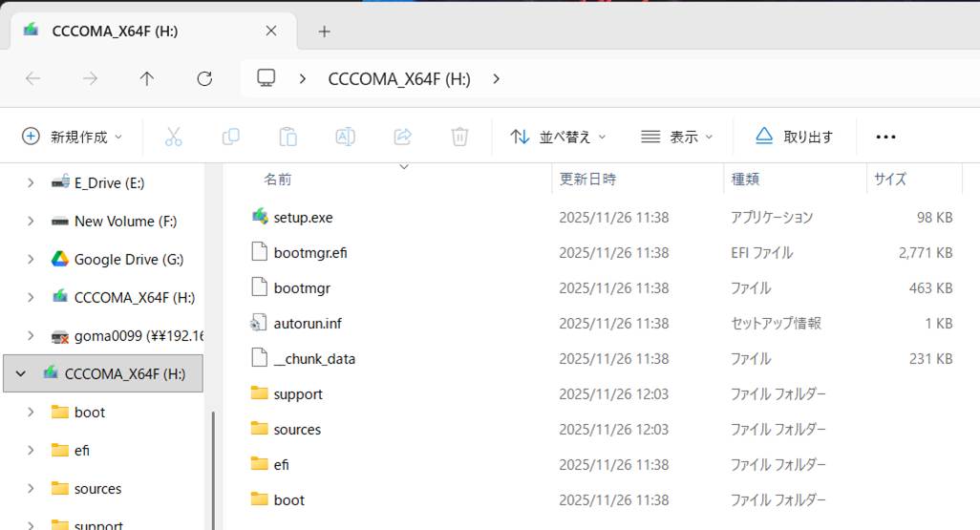Open the 新規作成 dropdown
Image resolution: width=980 pixels, height=530 pixels.
(73, 137)
